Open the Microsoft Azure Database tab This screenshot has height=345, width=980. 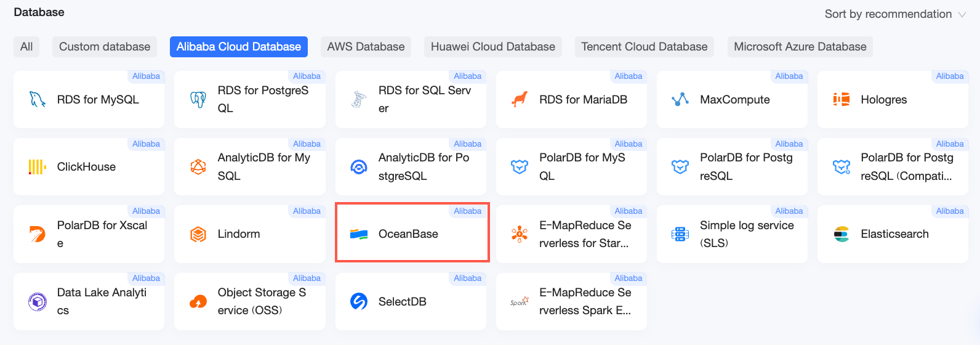point(800,47)
